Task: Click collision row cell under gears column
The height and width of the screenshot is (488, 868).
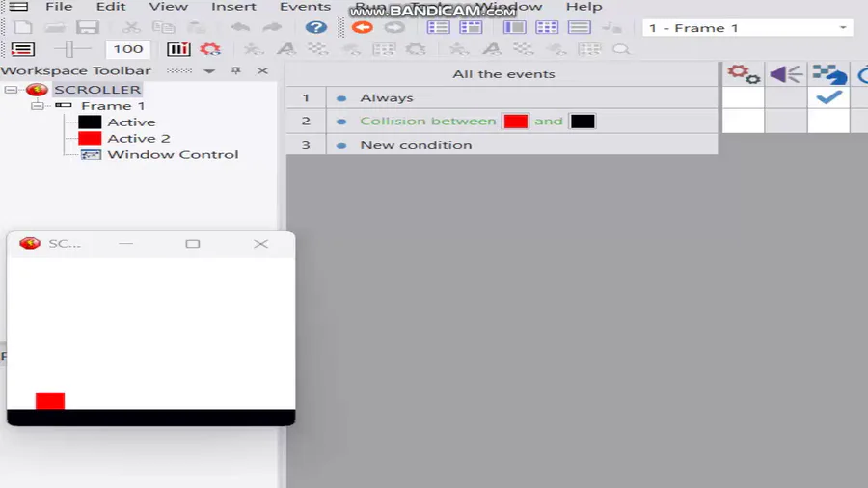Action: pyautogui.click(x=743, y=121)
